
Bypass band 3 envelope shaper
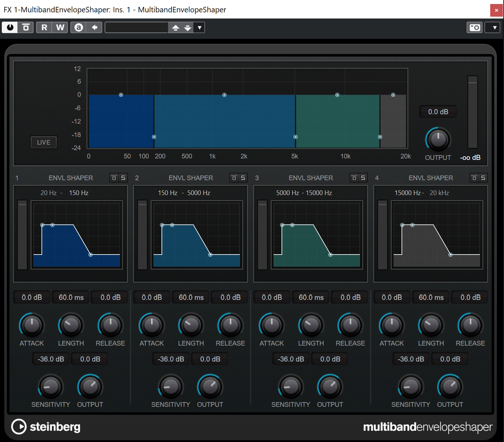354,178
